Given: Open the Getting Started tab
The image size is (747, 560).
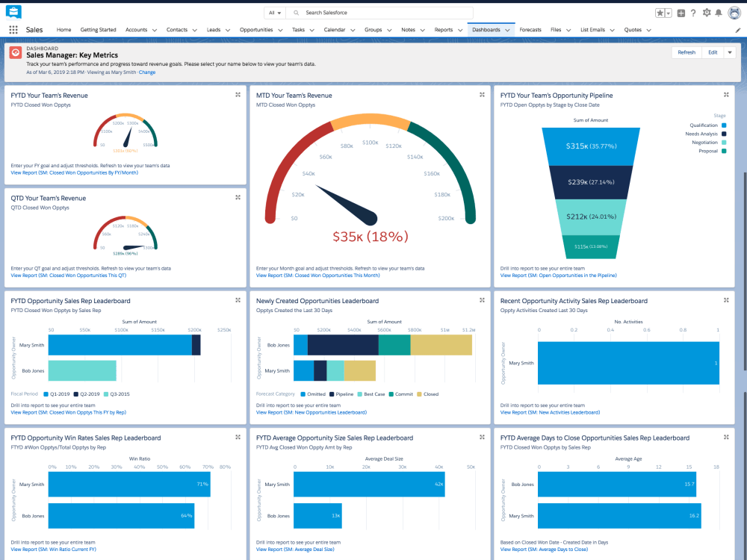Looking at the screenshot, I should 98,30.
